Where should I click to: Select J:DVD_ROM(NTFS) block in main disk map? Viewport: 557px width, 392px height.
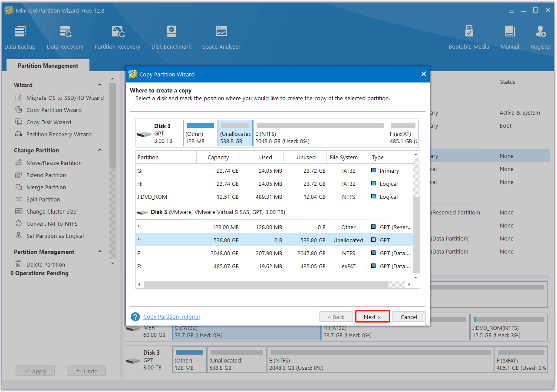509,327
